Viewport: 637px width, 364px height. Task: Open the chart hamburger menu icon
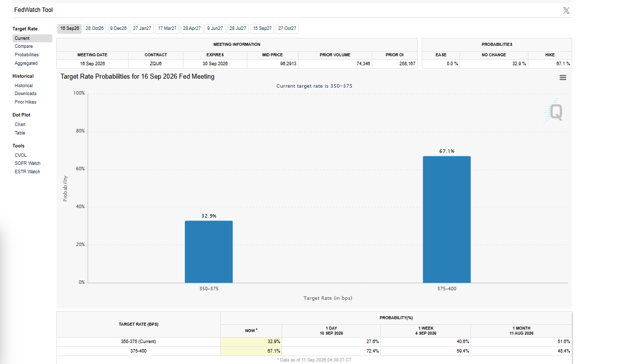[563, 78]
